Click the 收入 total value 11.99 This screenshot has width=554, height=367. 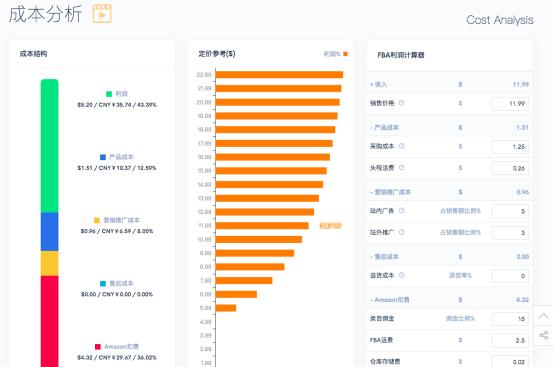click(x=521, y=84)
